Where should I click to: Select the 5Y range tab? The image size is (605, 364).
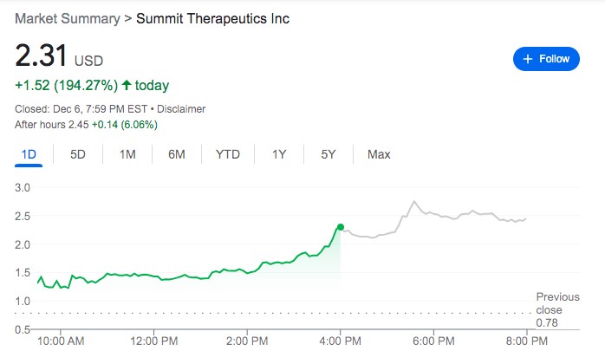tap(328, 154)
